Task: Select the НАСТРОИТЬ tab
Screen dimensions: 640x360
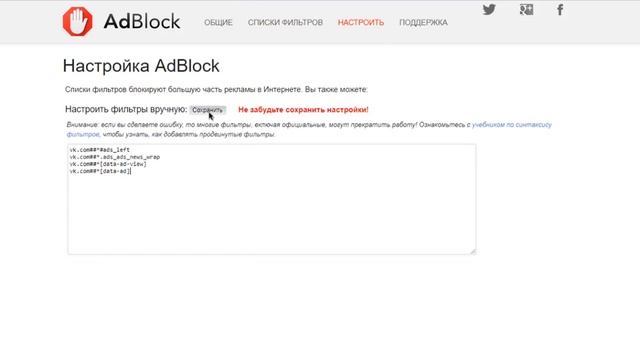Action: pyautogui.click(x=361, y=22)
